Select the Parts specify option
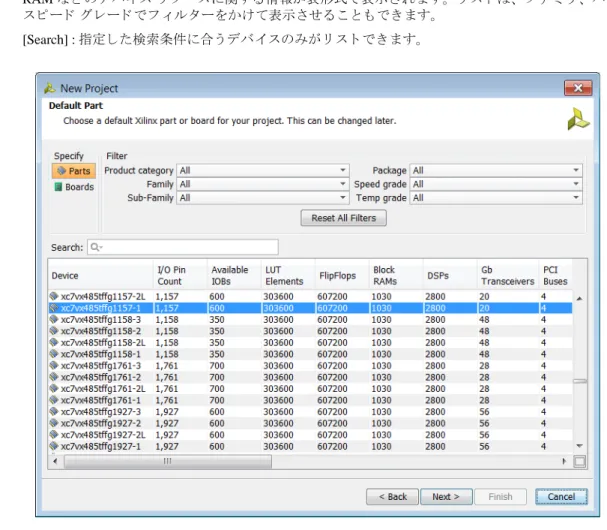This screenshot has width=607, height=530. tap(74, 171)
